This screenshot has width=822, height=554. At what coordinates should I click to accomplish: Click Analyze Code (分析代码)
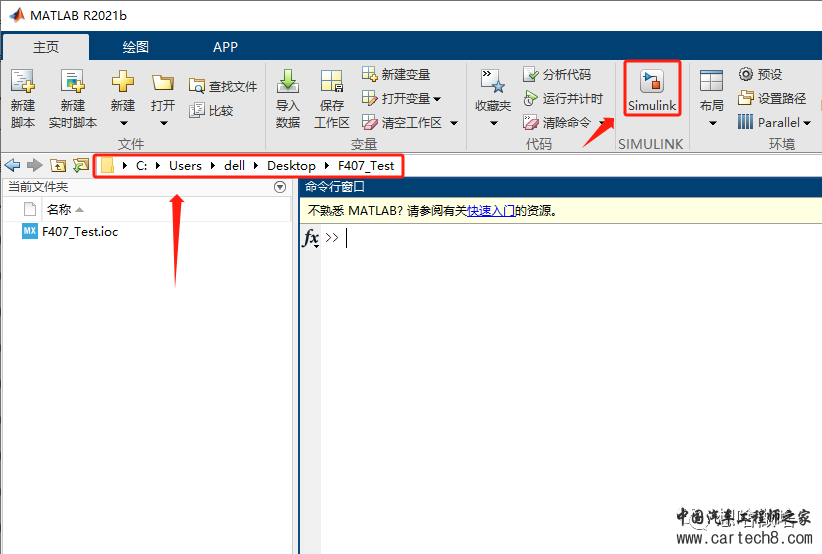coord(557,74)
